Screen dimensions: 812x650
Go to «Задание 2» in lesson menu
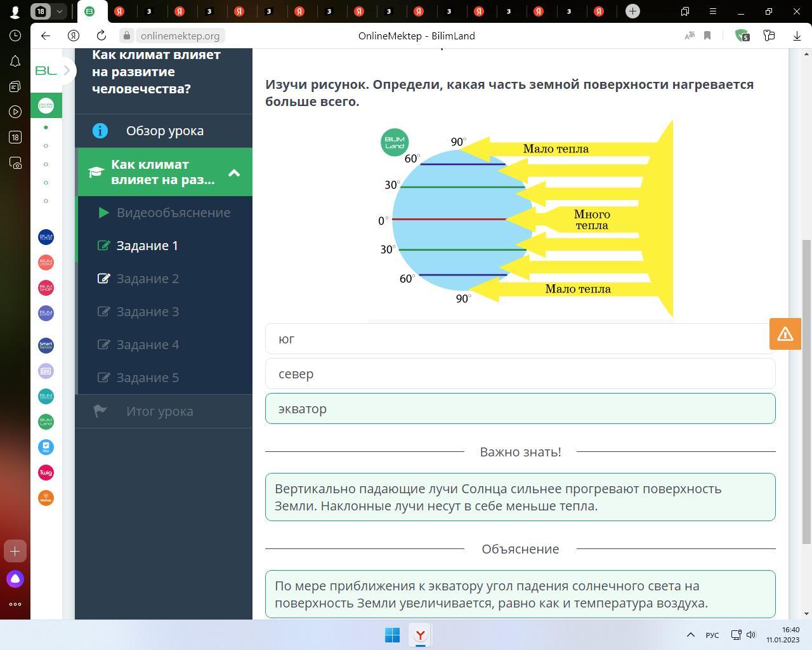point(147,279)
